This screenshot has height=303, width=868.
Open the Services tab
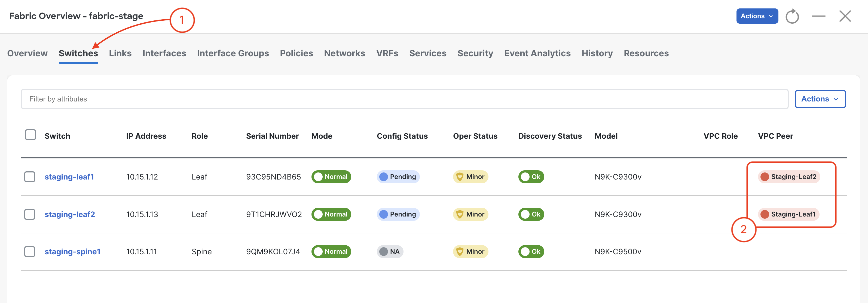[x=427, y=53]
